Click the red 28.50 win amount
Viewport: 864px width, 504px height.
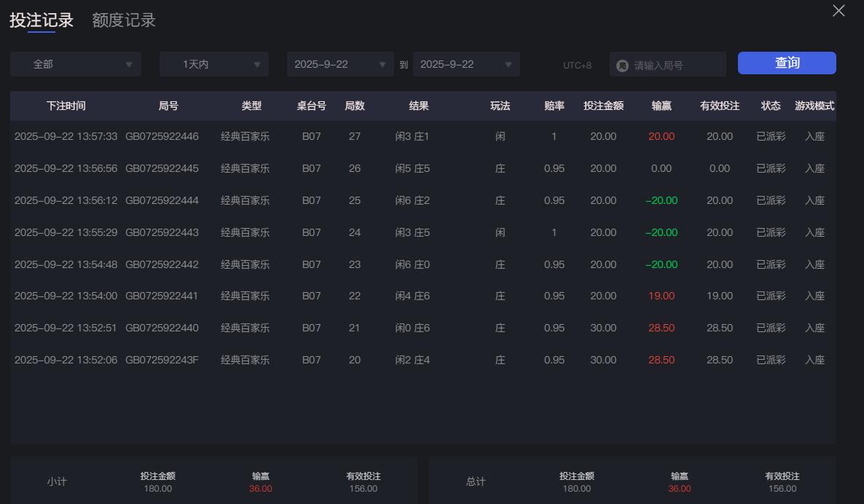(661, 328)
